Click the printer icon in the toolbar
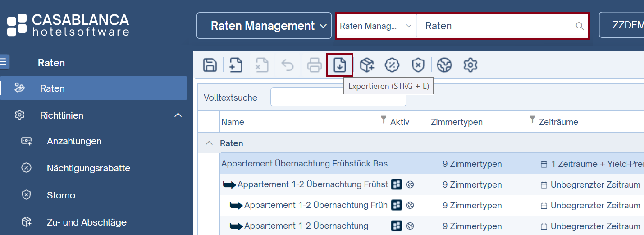Screen dimensions: 644x235 [x=314, y=65]
